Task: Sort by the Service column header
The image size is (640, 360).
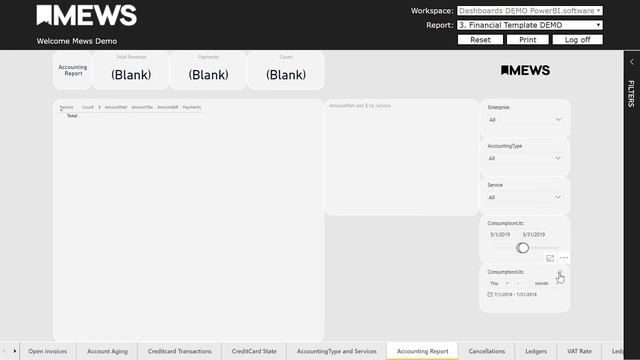Action: tap(67, 107)
